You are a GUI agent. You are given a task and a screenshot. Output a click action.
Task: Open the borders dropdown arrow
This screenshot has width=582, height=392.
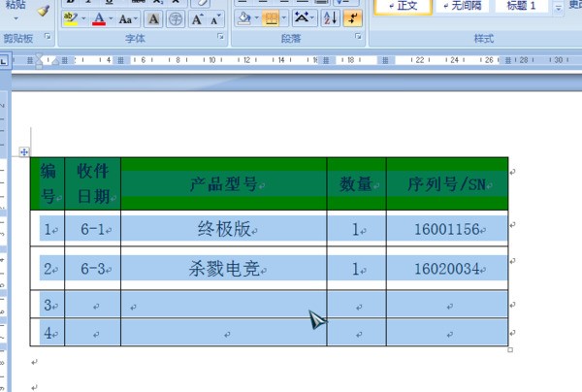(x=284, y=17)
